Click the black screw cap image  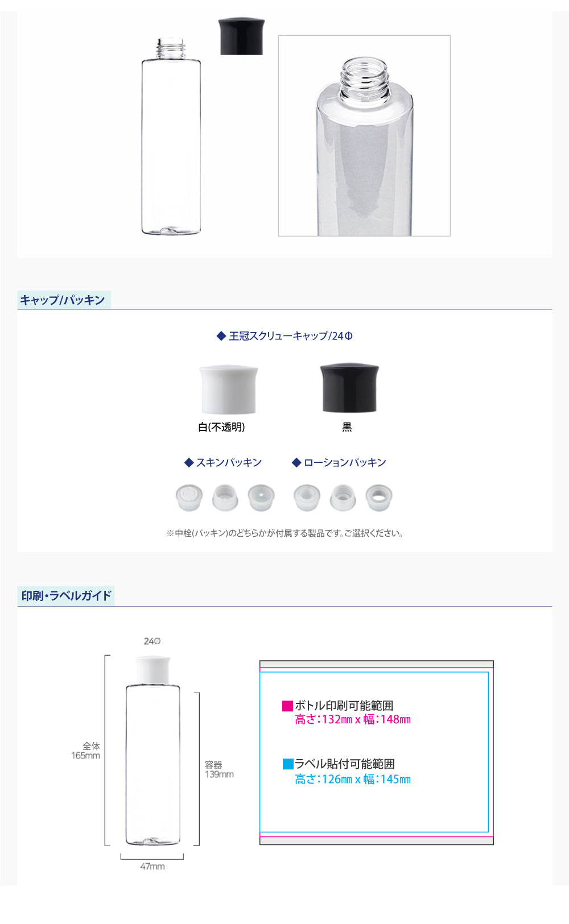(x=349, y=388)
